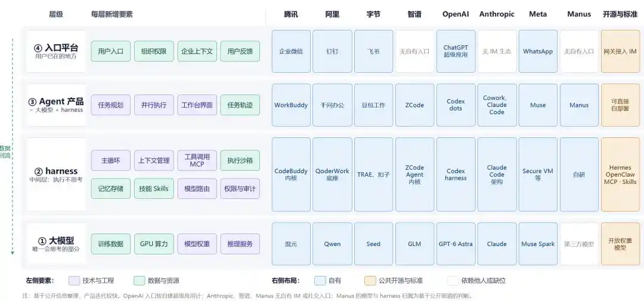Click the 技能 Skills element box
This screenshot has width=644, height=301.
coord(154,189)
